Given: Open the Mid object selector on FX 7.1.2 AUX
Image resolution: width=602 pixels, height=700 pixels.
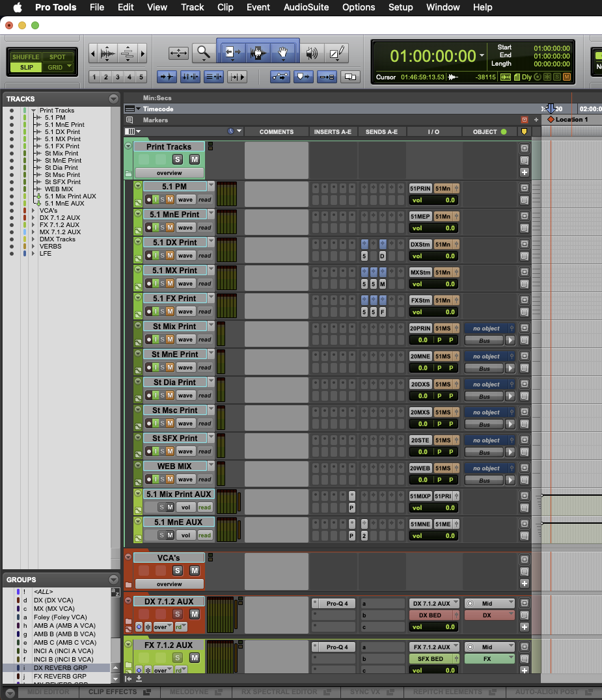Looking at the screenshot, I should (x=489, y=647).
